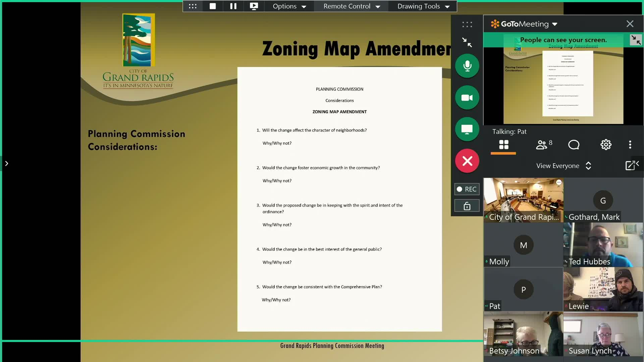The width and height of the screenshot is (644, 362).
Task: Pause screen sharing in top toolbar
Action: coord(233,6)
